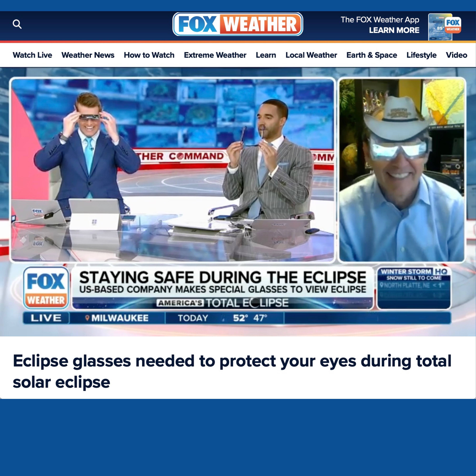Open Local Weather from the nav bar
476x476 pixels.
311,55
